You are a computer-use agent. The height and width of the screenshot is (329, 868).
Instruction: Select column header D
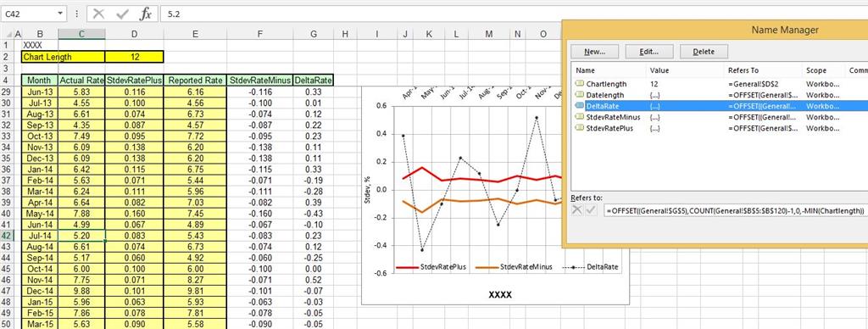coord(135,34)
